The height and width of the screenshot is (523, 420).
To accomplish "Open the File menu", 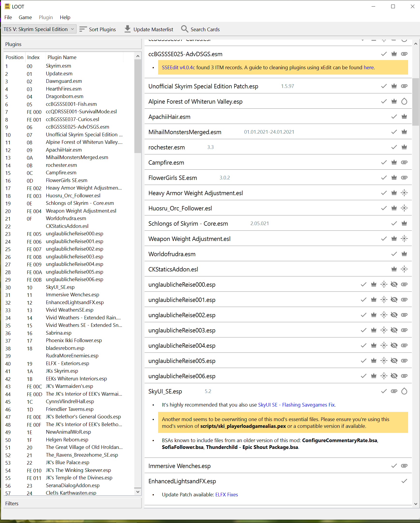I will pyautogui.click(x=8, y=17).
